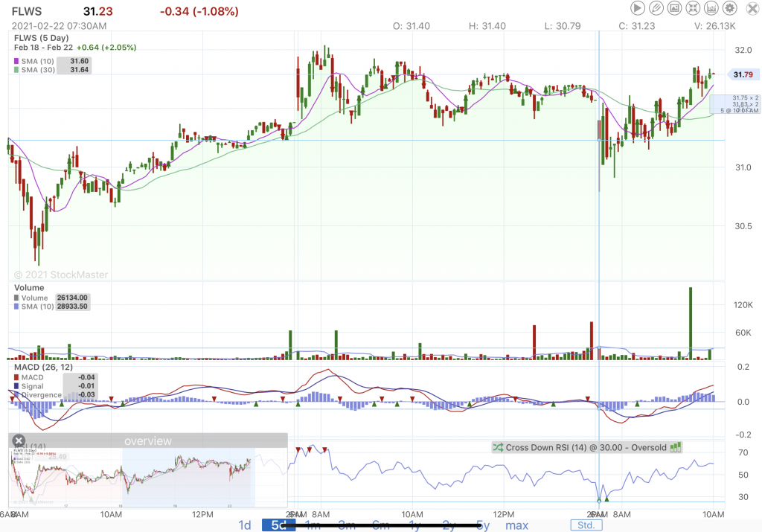Open the drawing pen tool

[656, 8]
